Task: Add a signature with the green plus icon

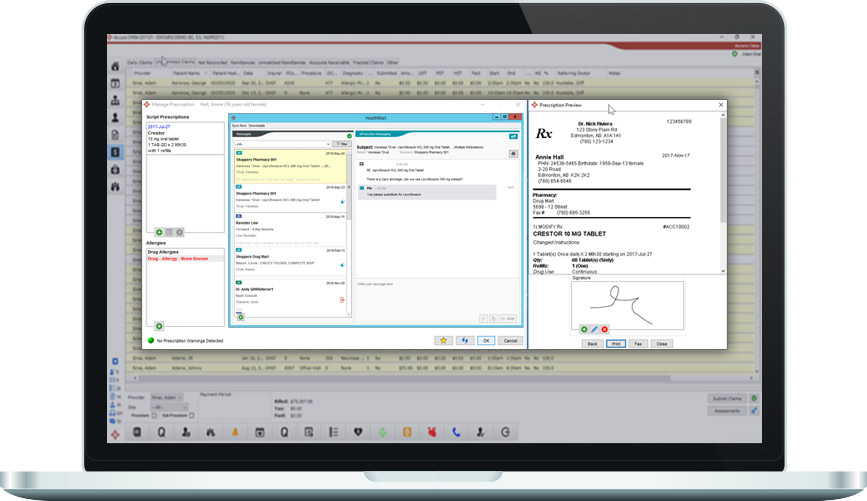Action: [x=584, y=330]
